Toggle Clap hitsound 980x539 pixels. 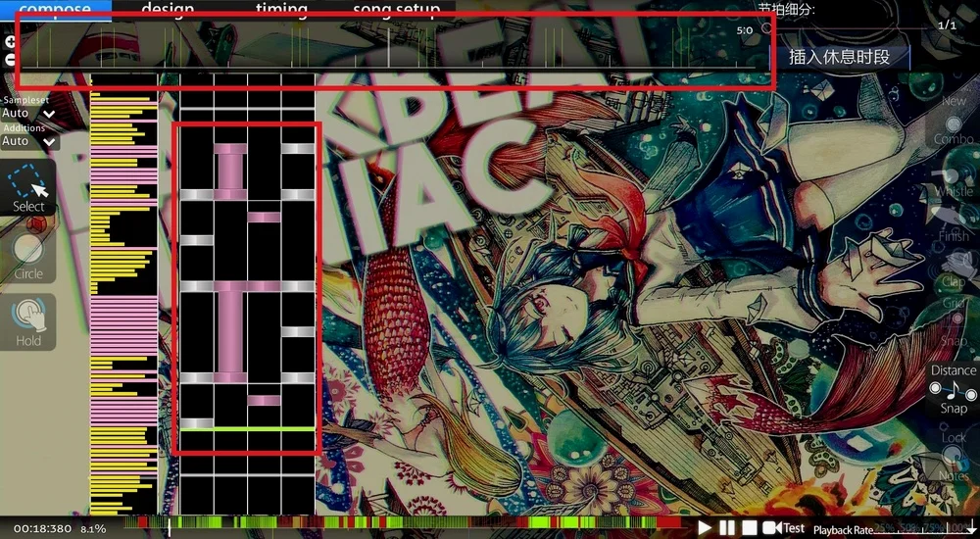[x=954, y=269]
